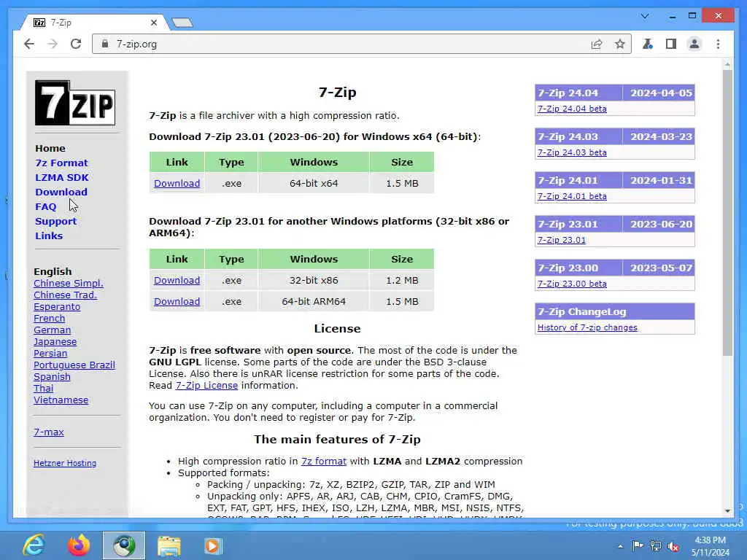Open the Action Center flag icon
Viewport: 747px width, 560px height.
(638, 545)
